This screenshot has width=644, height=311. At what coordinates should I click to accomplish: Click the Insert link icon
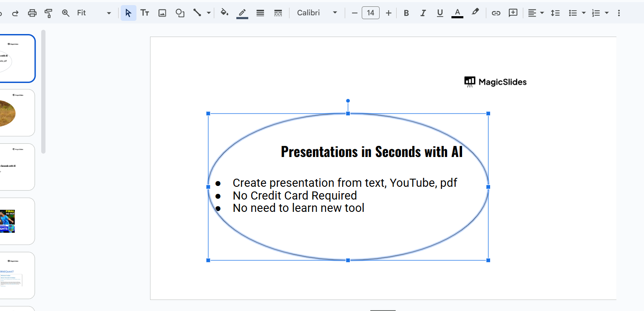(x=496, y=13)
